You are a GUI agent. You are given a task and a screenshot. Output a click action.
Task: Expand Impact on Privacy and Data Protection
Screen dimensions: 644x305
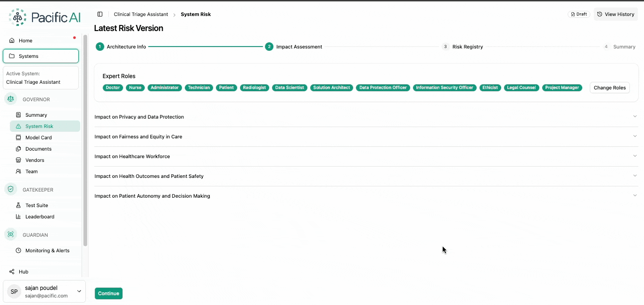tap(366, 117)
